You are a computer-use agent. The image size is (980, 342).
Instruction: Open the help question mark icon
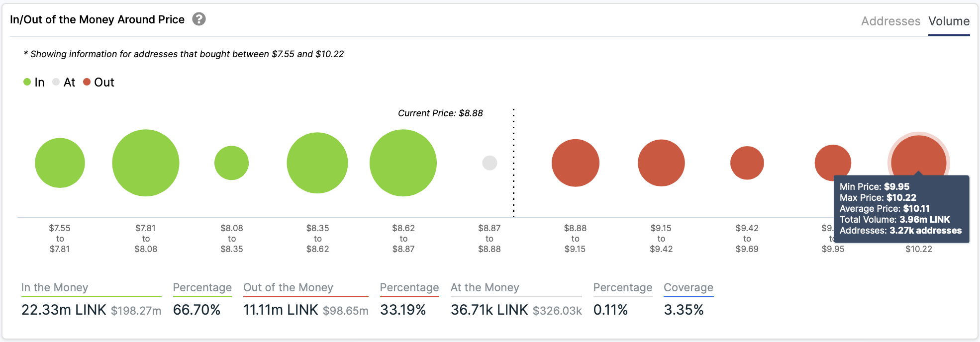[199, 19]
